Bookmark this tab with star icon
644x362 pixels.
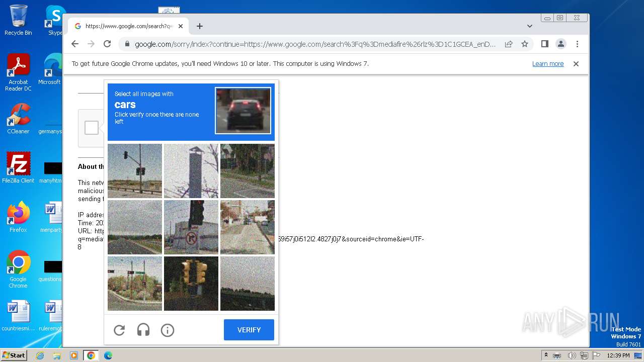(x=525, y=44)
